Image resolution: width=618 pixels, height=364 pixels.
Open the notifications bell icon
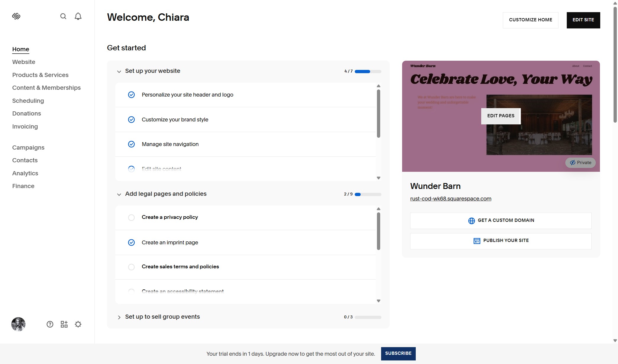(x=78, y=16)
